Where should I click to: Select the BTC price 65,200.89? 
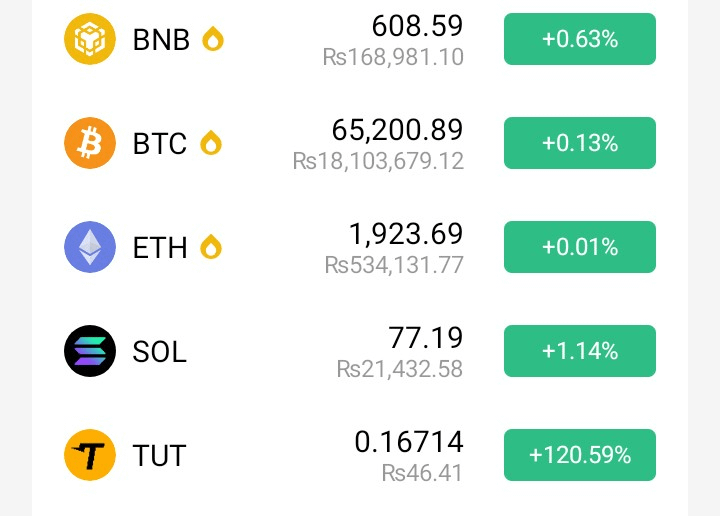point(397,130)
